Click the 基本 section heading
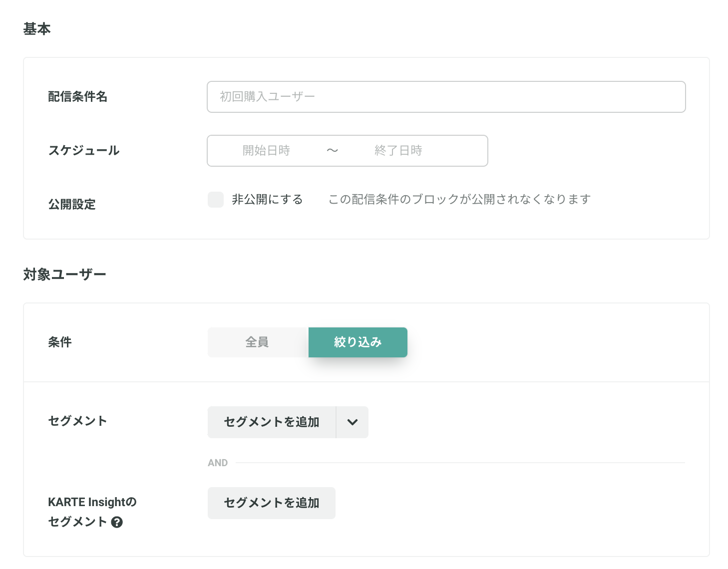The height and width of the screenshot is (569, 728). pyautogui.click(x=37, y=29)
